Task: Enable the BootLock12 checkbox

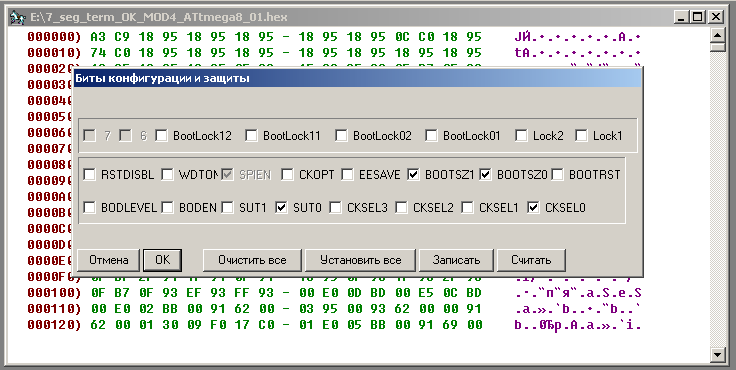Action: (161, 136)
